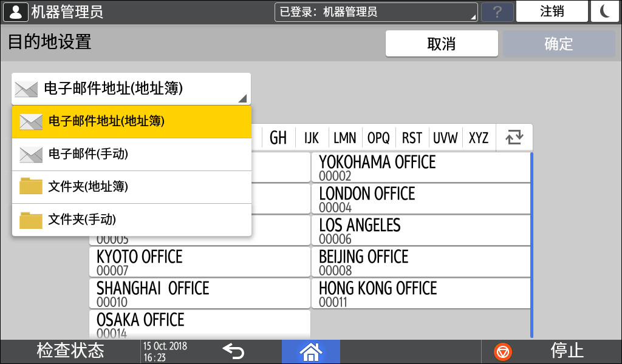Select the YOKOHAMA OFFICE destination
The width and height of the screenshot is (622, 364).
click(x=420, y=167)
